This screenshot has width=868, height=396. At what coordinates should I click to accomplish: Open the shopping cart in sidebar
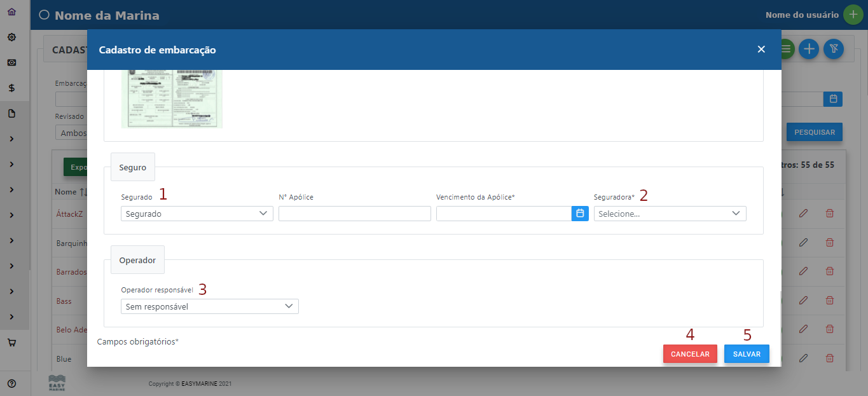point(11,343)
